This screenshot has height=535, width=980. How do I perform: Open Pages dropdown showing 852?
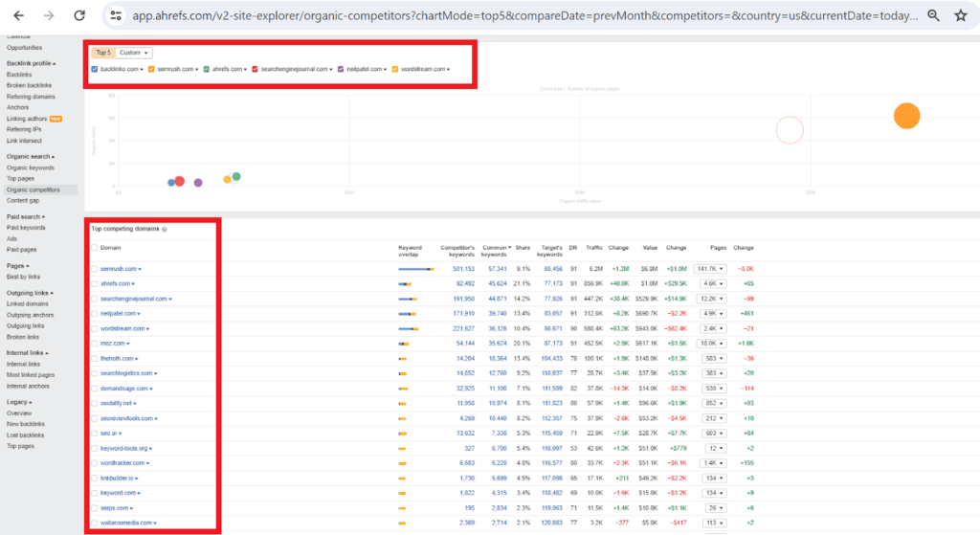[x=714, y=404]
